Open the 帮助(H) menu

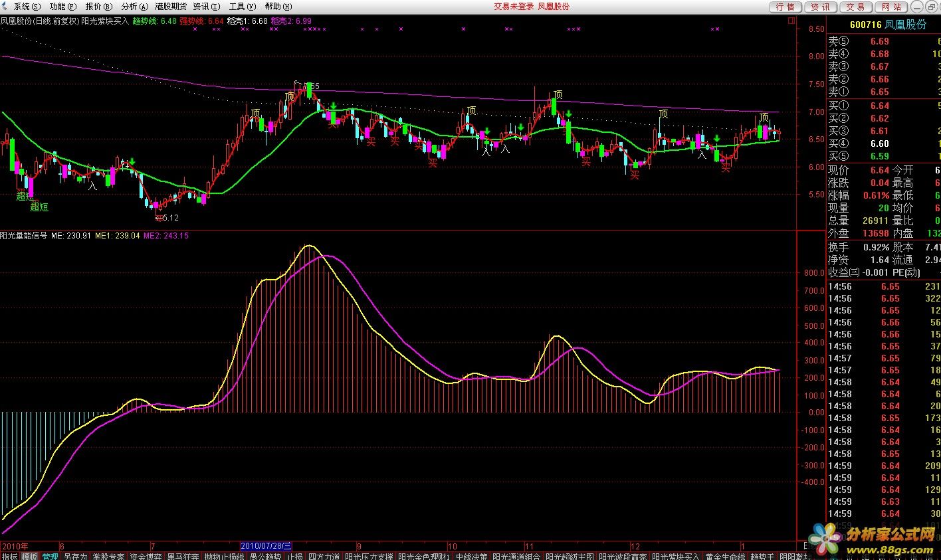(x=278, y=7)
